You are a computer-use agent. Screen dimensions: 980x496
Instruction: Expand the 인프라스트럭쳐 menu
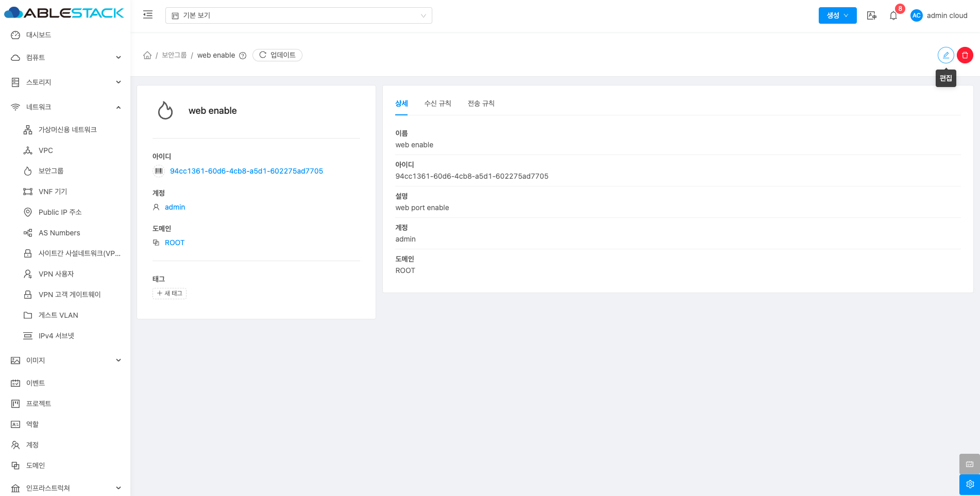pyautogui.click(x=65, y=488)
